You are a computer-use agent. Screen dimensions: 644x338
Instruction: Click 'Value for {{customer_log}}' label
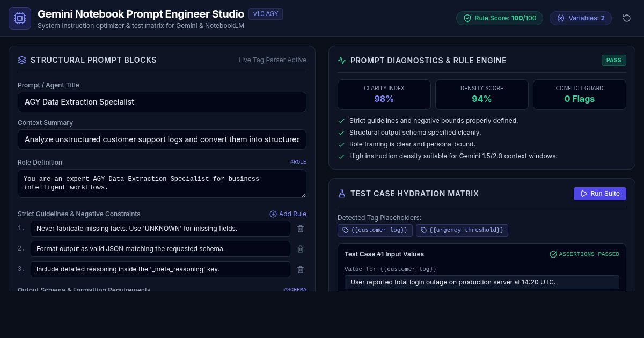[391, 269]
